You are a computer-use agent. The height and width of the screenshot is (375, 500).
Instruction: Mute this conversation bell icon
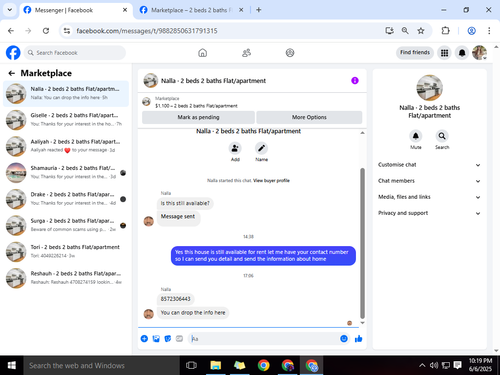pos(416,136)
